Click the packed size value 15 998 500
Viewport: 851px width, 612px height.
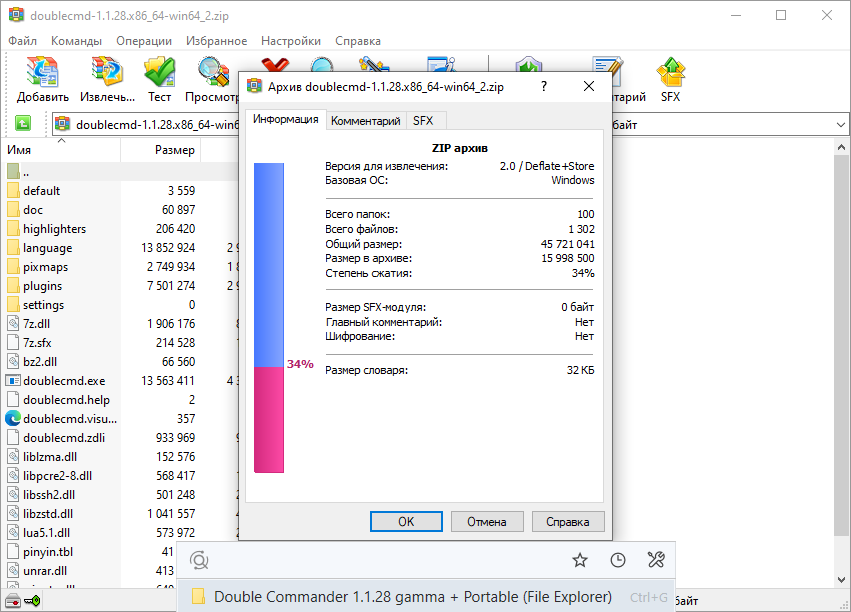pyautogui.click(x=567, y=258)
